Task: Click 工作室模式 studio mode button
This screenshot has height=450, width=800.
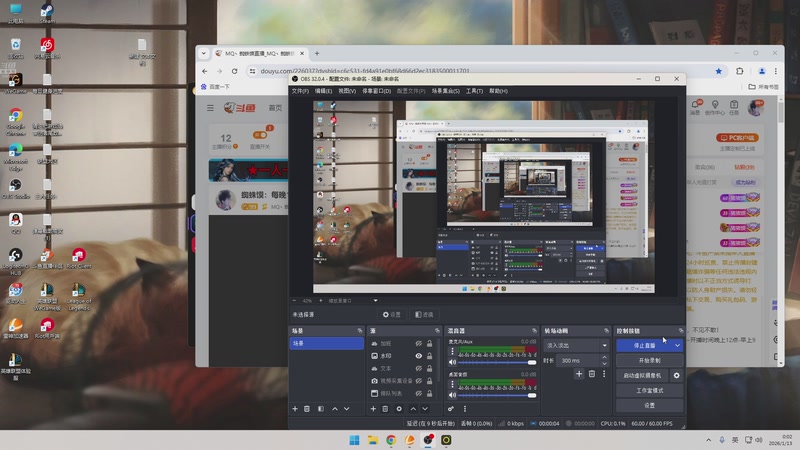Action: coord(649,390)
